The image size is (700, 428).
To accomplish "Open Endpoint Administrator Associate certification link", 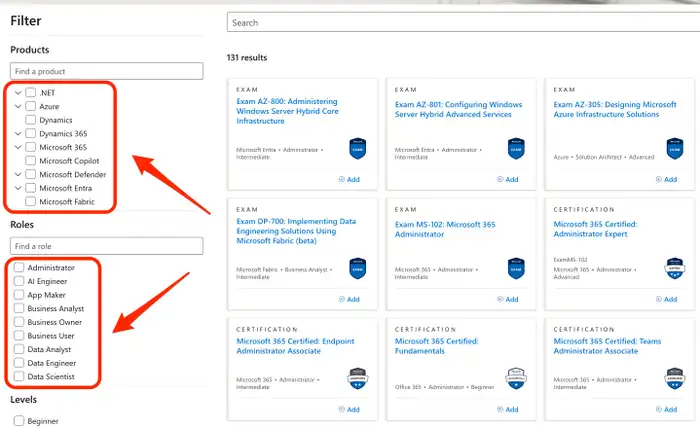I will (x=295, y=346).
